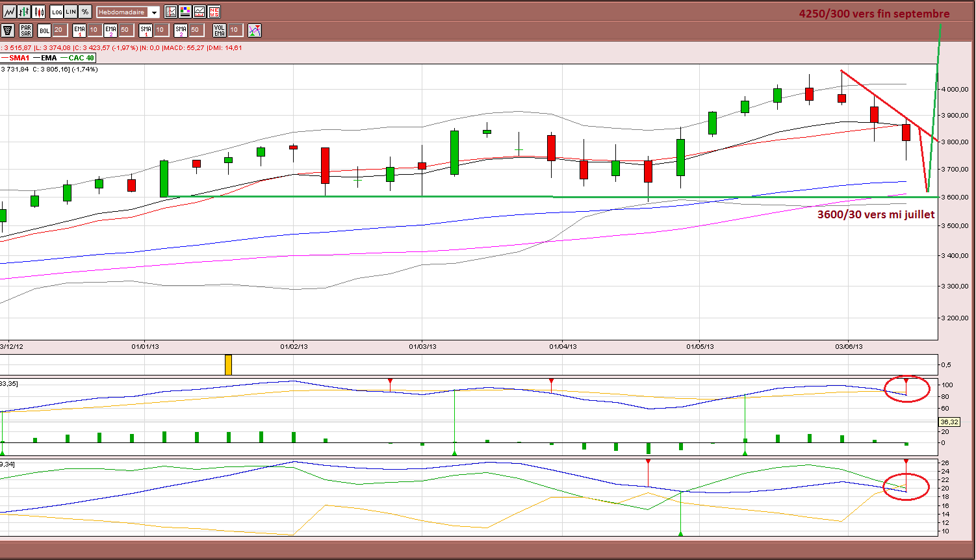976x560 pixels.
Task: Click the trash bin clear icon
Action: (8, 30)
